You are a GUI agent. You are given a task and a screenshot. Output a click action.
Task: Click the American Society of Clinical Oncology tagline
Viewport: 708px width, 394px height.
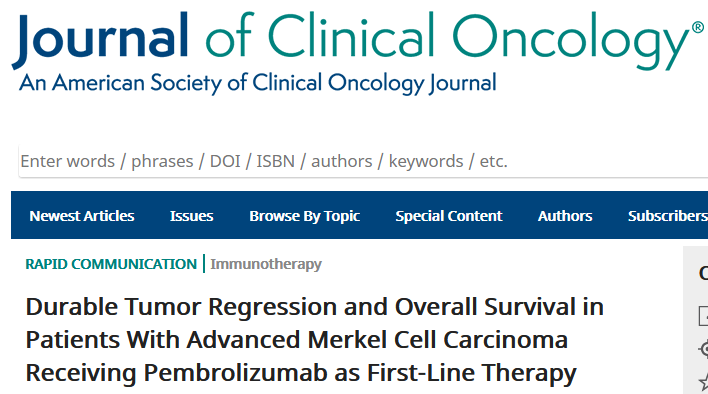258,83
